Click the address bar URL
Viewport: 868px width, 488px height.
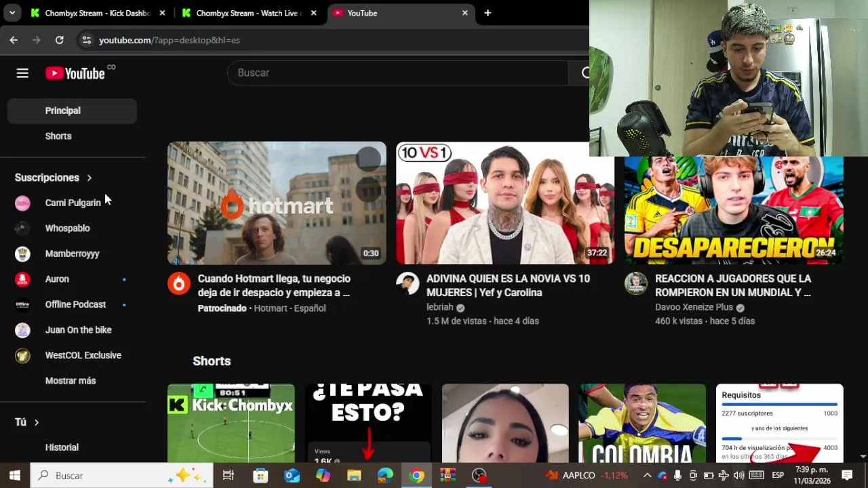[170, 40]
